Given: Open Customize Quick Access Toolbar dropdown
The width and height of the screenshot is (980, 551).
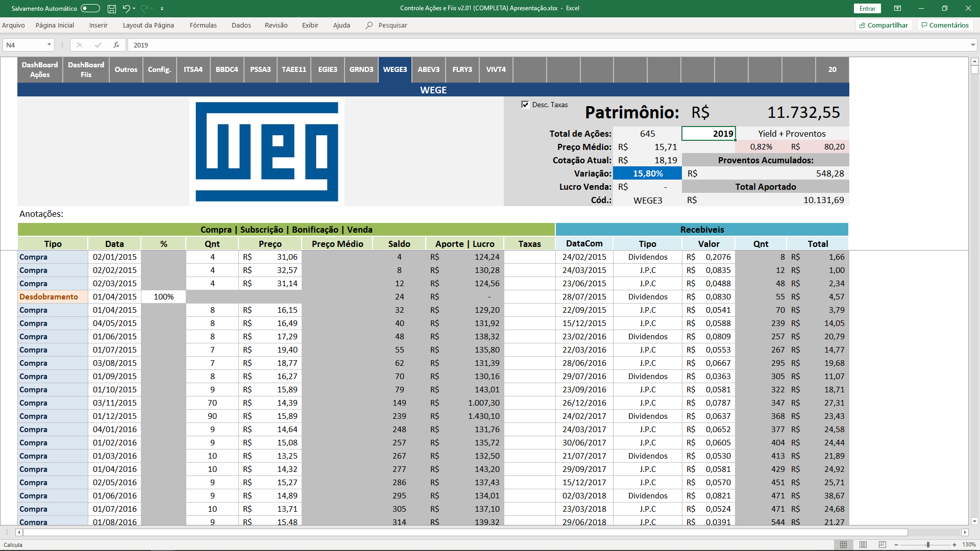Looking at the screenshot, I should 162,9.
